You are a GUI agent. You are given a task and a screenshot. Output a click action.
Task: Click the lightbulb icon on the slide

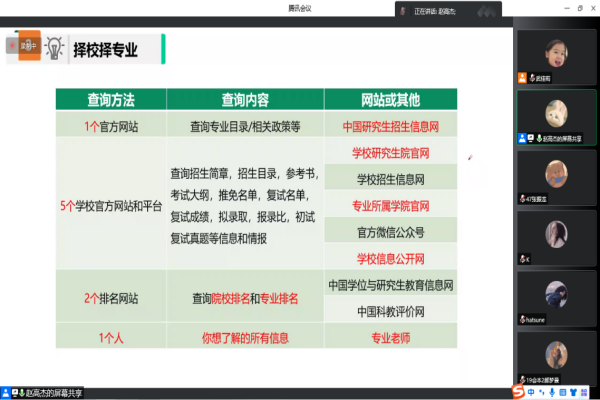click(53, 48)
